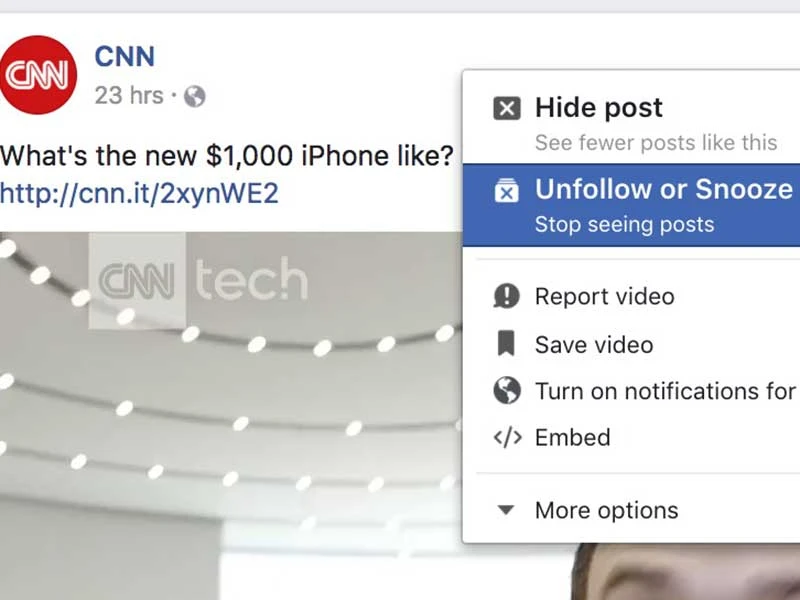Click the Save video bookmark icon

click(x=506, y=344)
